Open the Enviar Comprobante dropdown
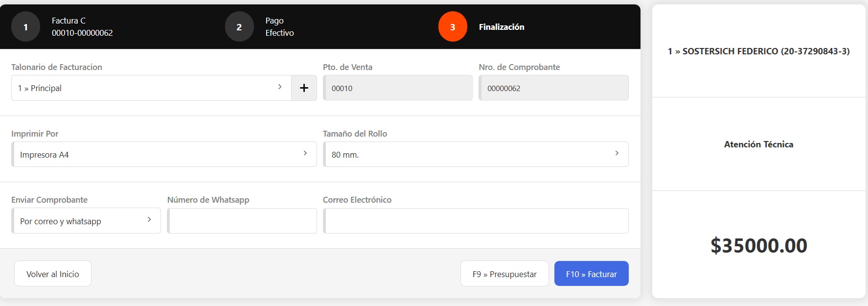The width and height of the screenshot is (868, 306). pos(86,221)
